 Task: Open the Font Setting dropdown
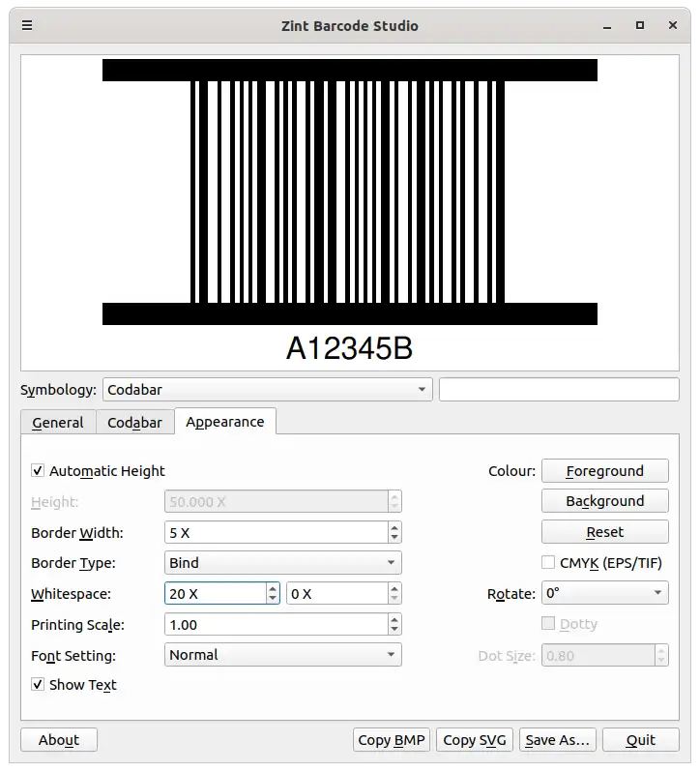coord(283,655)
